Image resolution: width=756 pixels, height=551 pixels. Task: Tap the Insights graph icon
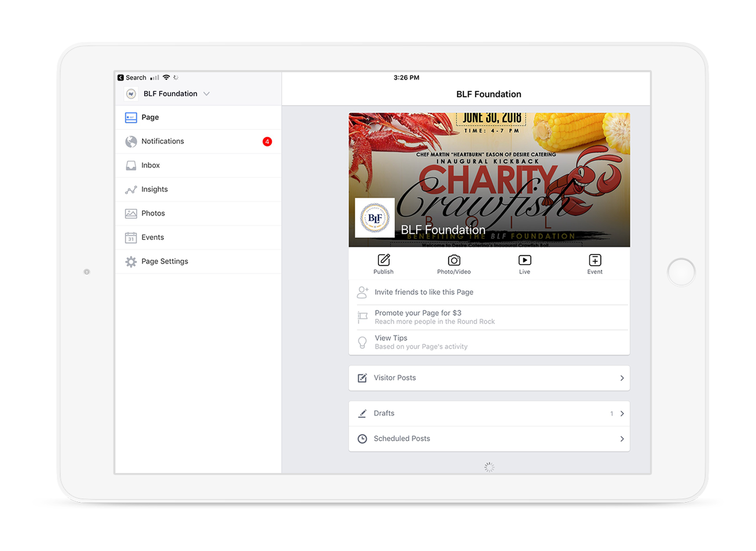pyautogui.click(x=131, y=190)
